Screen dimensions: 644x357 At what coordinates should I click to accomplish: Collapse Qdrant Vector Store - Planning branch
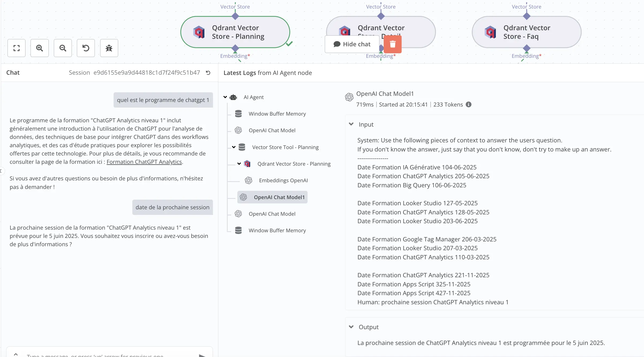pyautogui.click(x=239, y=164)
